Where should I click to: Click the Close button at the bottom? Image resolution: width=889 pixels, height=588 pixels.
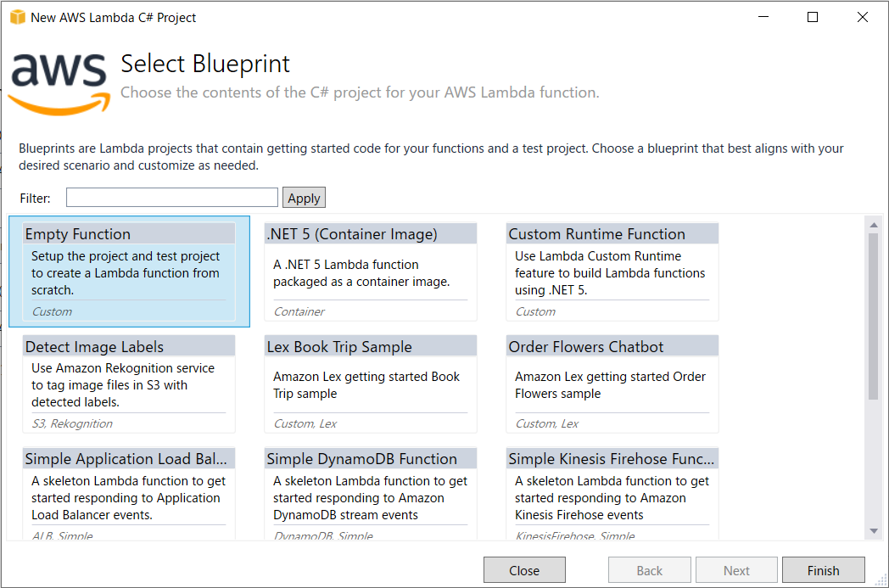point(524,570)
